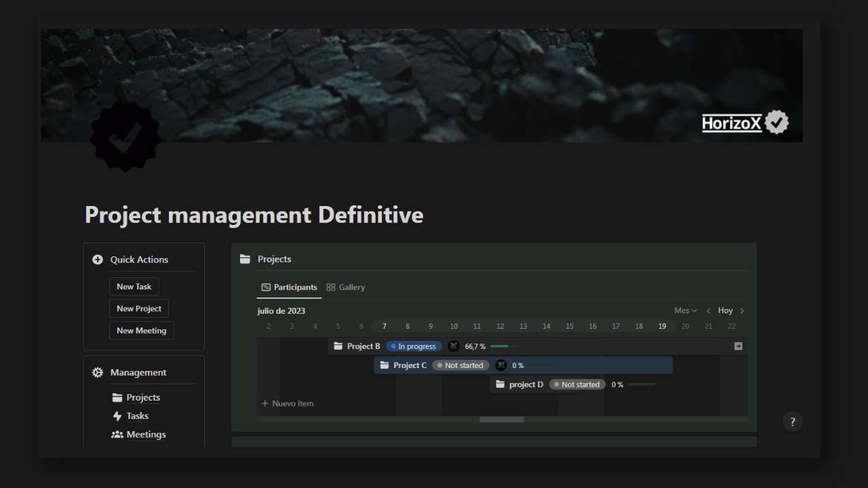This screenshot has height=488, width=868.
Task: Click the Project C folder icon
Action: (384, 365)
